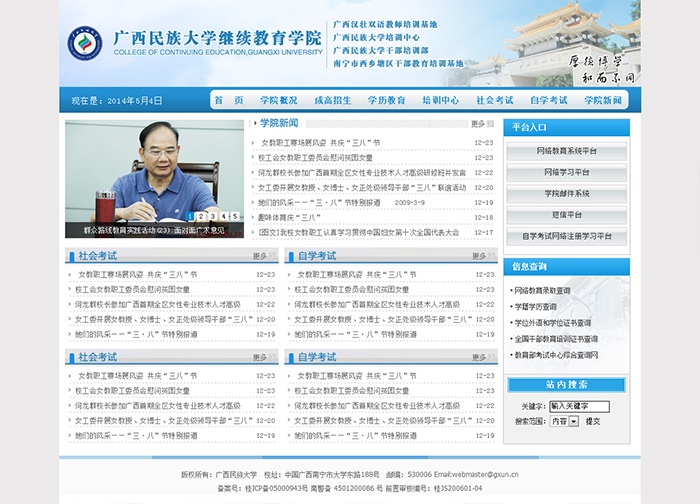Go to 首页 in the navigation bar
The height and width of the screenshot is (504, 700).
(229, 100)
